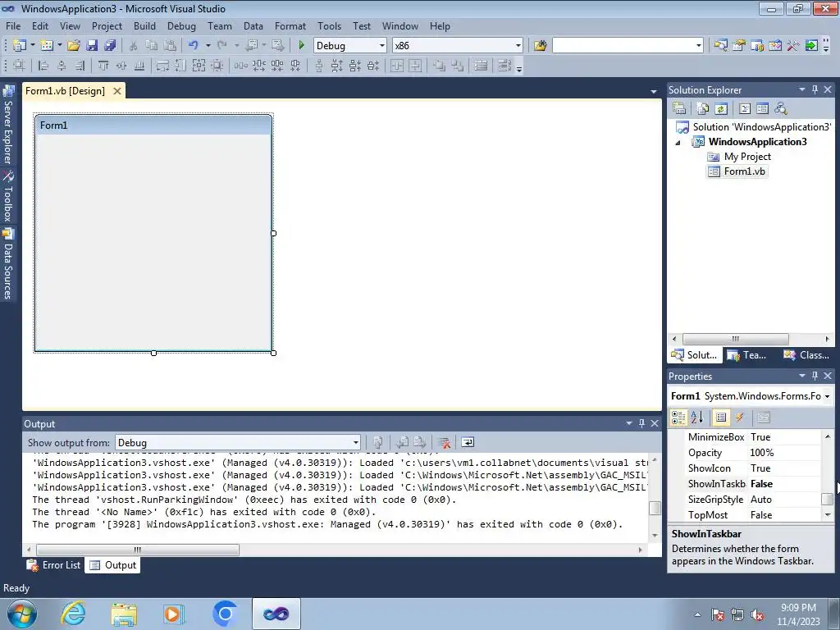Screen dimensions: 840x630
Task: Open the Find combo box dropdown
Action: point(699,46)
